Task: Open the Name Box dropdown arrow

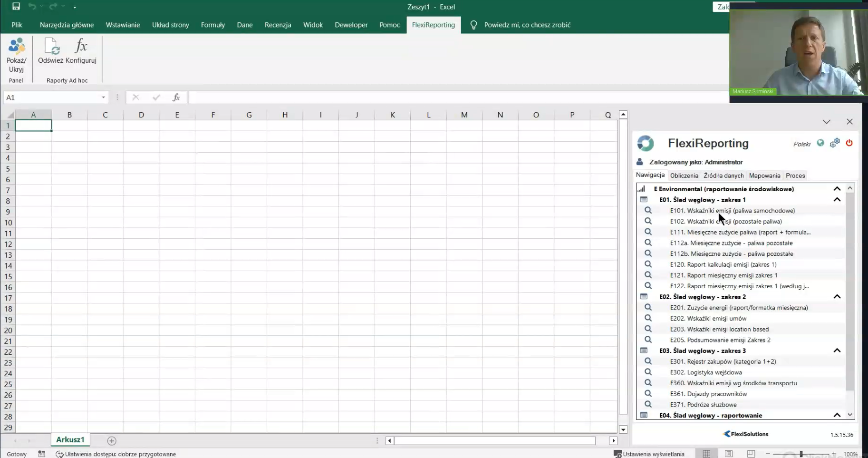Action: coord(103,97)
